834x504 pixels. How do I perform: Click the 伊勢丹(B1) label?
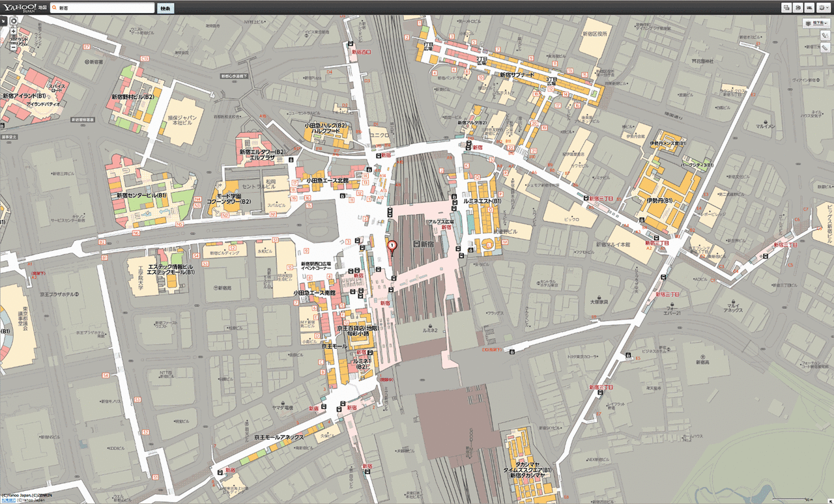point(660,201)
